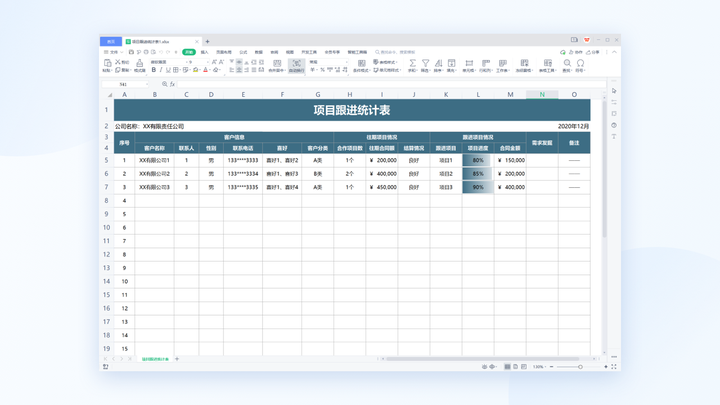Collapse the ribbon with the chevron arrow
Viewport: 720px width, 405px height.
coord(614,52)
